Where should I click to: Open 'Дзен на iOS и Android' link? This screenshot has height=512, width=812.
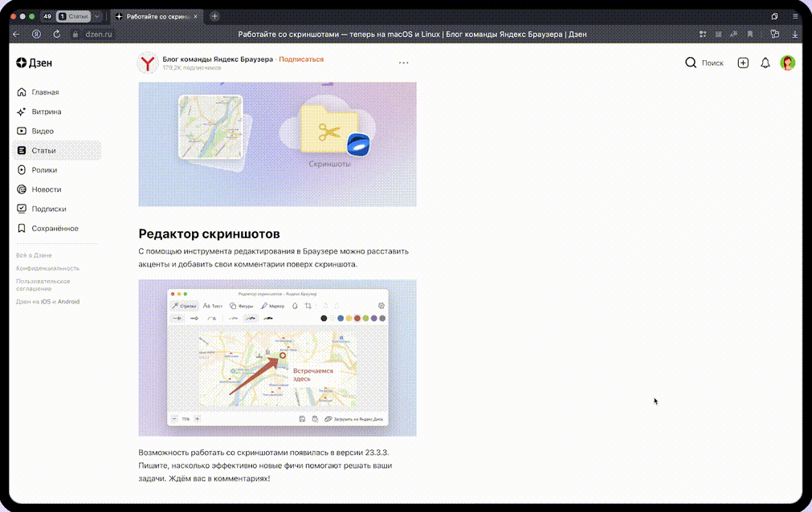[x=47, y=302]
